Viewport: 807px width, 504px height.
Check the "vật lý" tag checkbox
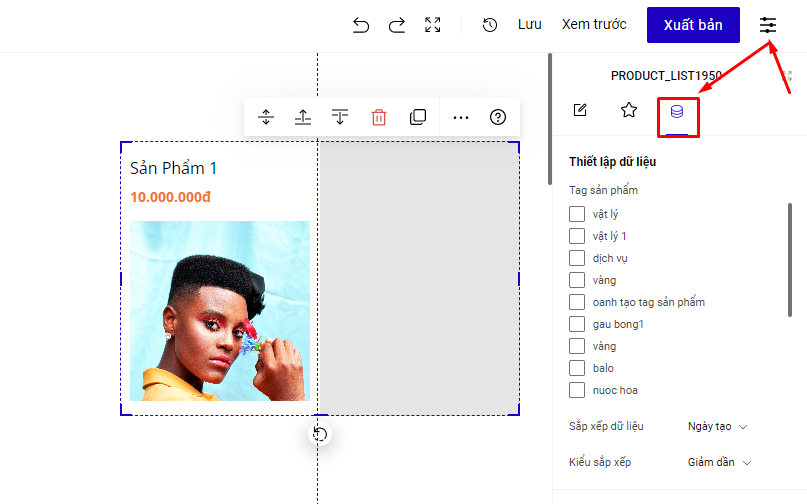[x=577, y=214]
